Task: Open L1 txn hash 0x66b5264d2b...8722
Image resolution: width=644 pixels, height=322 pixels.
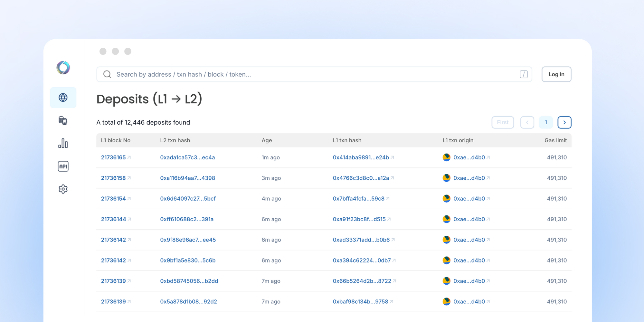Action: (362, 281)
